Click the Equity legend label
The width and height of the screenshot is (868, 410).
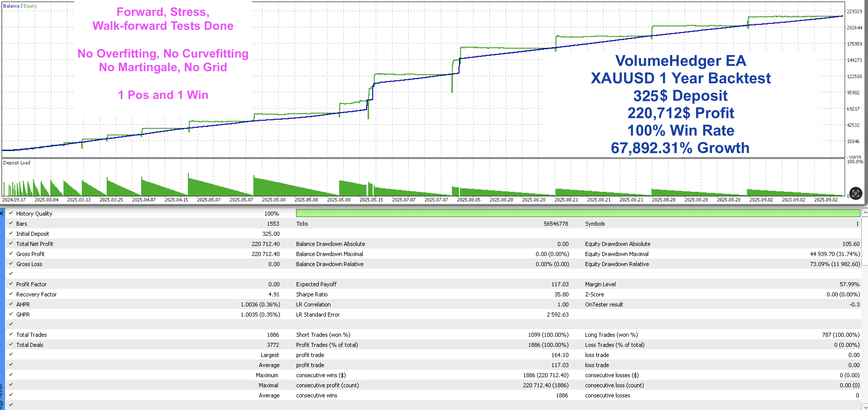click(30, 6)
